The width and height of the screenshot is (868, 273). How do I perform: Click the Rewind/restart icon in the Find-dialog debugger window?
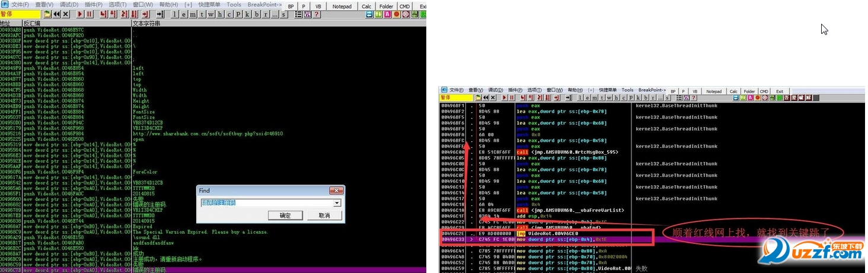[56, 14]
